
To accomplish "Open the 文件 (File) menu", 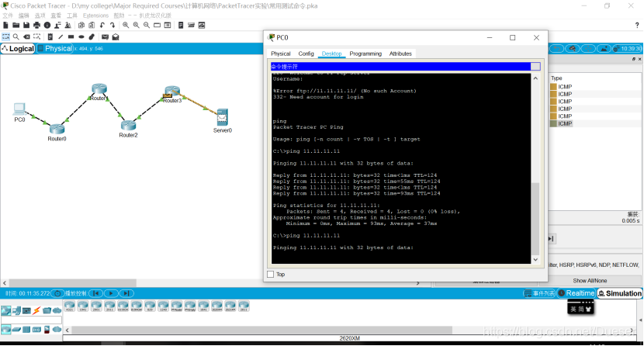I will [8, 16].
